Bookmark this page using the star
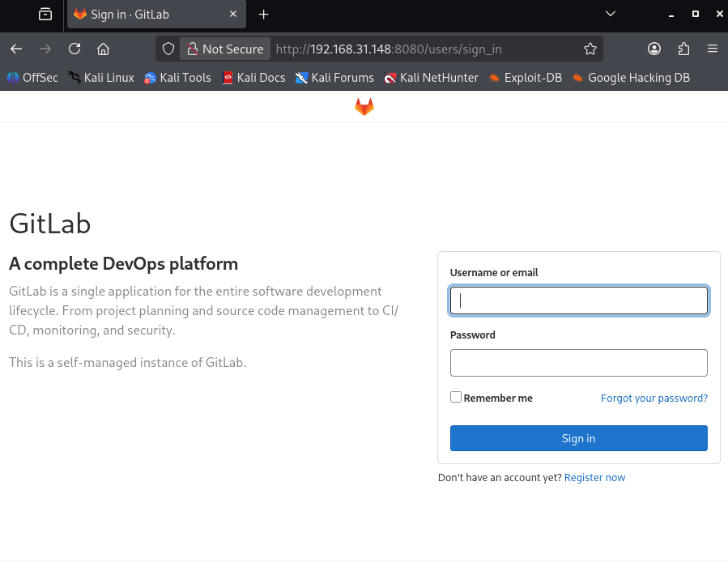Image resolution: width=728 pixels, height=584 pixels. [x=590, y=49]
